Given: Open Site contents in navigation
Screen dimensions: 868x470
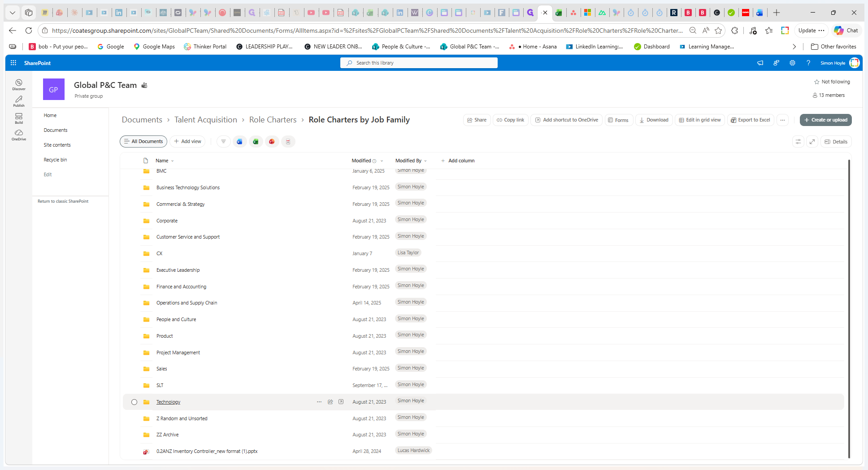Looking at the screenshot, I should pos(57,145).
